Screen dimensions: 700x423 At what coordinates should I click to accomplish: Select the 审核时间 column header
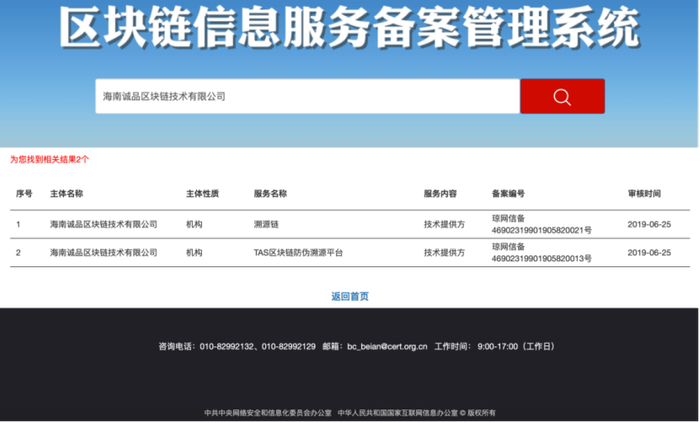point(644,194)
